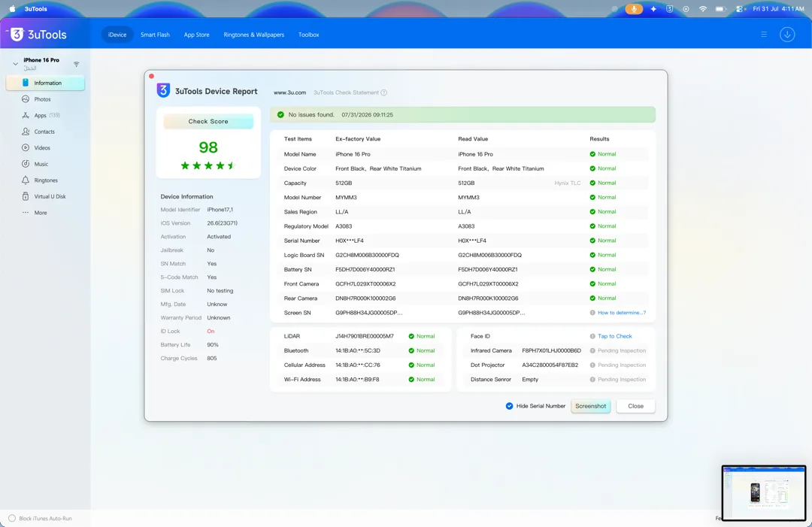The width and height of the screenshot is (812, 527).
Task: Click the Normal result in the Battery SN row
Action: click(607, 270)
